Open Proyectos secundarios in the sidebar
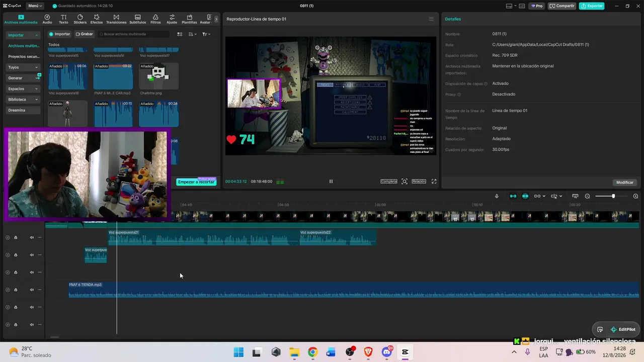This screenshot has width=644, height=362. coord(24,57)
